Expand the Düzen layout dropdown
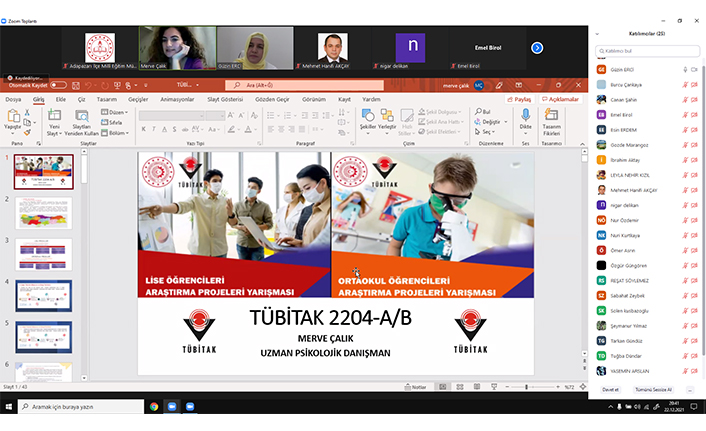The image size is (706, 431). point(117,114)
